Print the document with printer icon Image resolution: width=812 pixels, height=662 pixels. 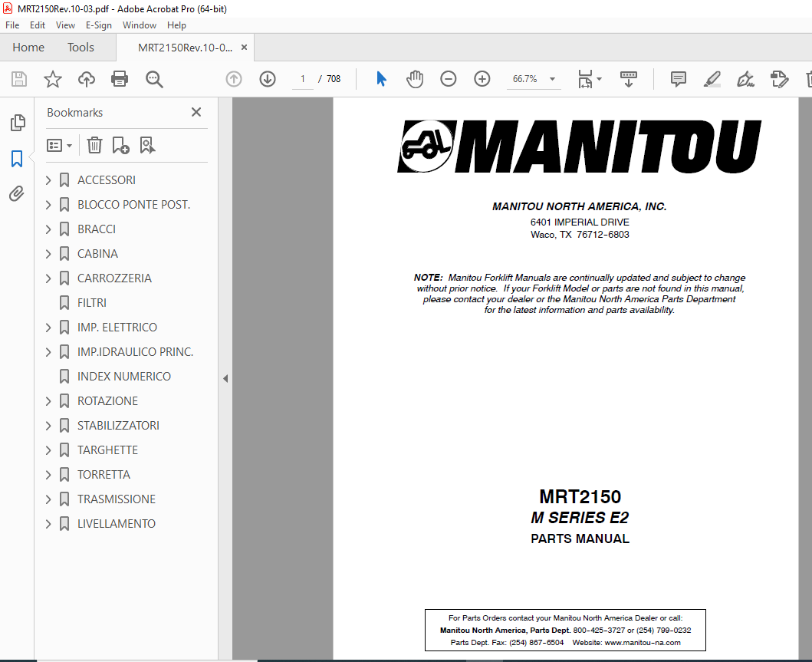click(x=120, y=79)
